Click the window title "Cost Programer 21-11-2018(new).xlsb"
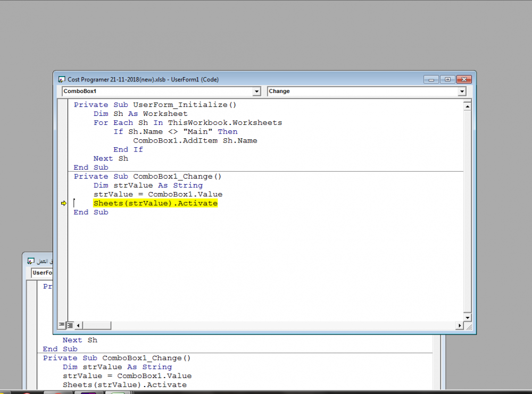532x394 pixels. click(x=117, y=79)
